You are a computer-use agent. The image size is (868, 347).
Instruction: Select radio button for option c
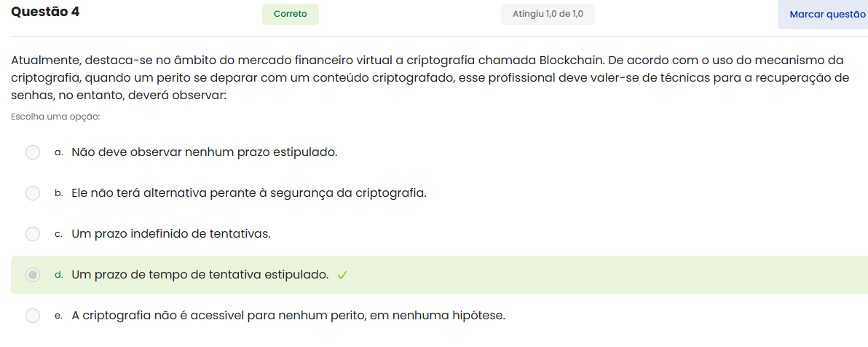[33, 234]
